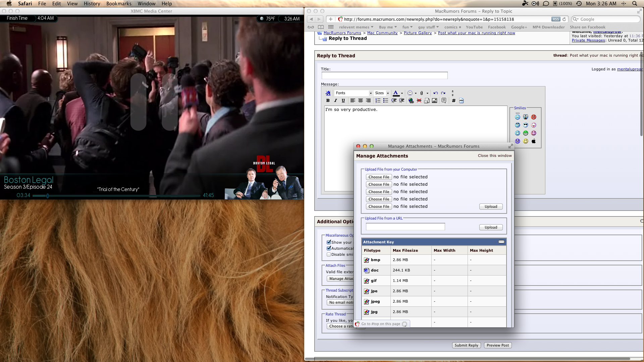Click Upload button for computer files
The height and width of the screenshot is (362, 644).
pos(491,206)
